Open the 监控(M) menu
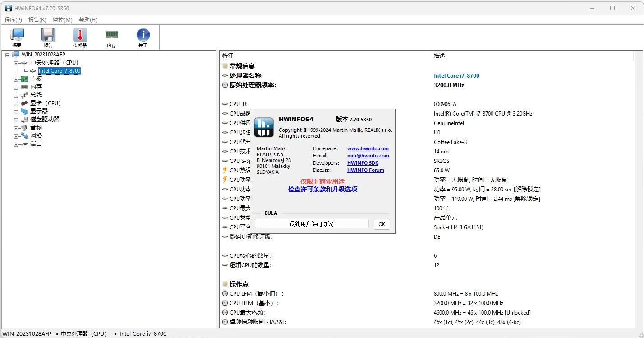This screenshot has width=644, height=338. [63, 20]
